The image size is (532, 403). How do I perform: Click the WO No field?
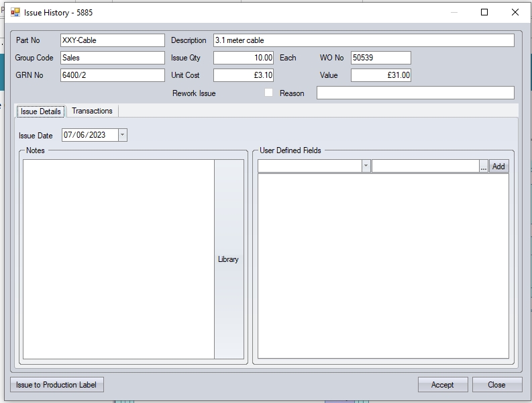[x=380, y=58]
